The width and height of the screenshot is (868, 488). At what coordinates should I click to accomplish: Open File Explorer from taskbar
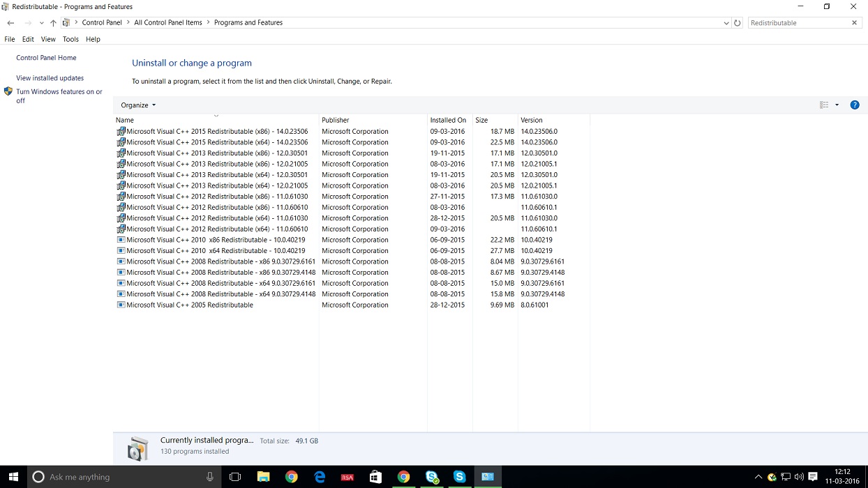[x=264, y=477]
